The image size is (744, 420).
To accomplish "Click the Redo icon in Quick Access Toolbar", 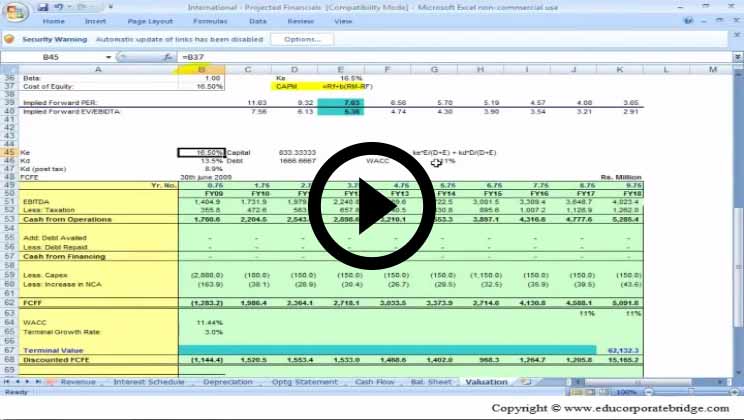I will (x=80, y=7).
